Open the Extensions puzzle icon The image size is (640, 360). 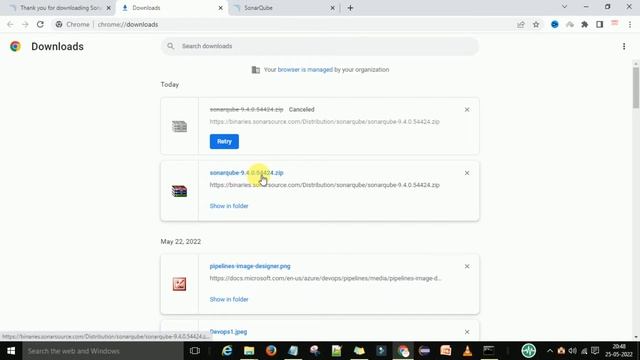[x=584, y=24]
